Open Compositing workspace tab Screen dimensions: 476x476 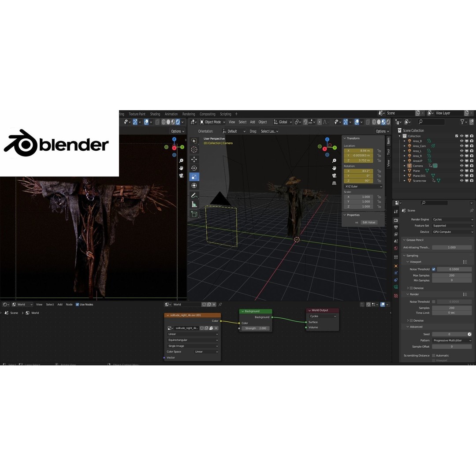click(x=207, y=114)
